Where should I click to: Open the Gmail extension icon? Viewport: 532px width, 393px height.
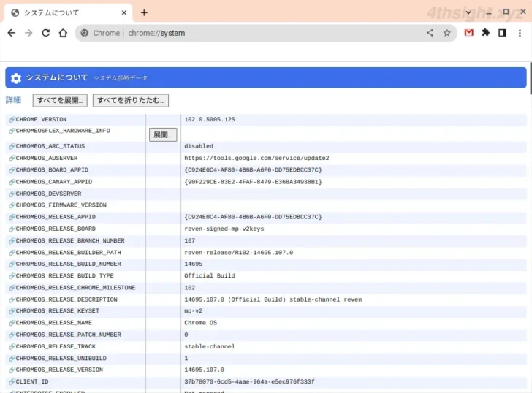coord(469,33)
